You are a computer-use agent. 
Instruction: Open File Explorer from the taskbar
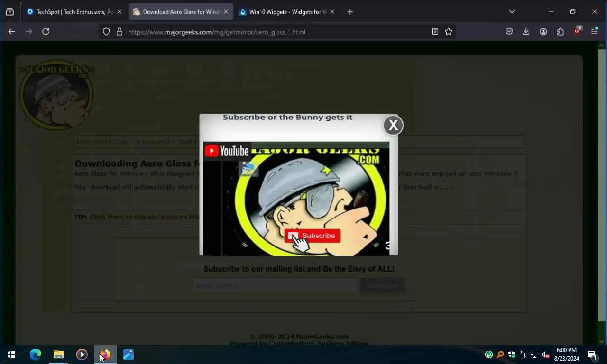click(58, 355)
